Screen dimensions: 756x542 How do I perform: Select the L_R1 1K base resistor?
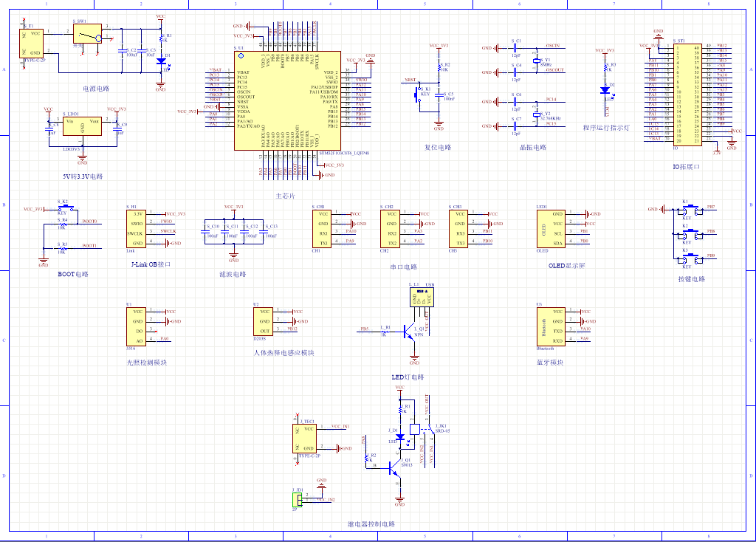coord(385,332)
